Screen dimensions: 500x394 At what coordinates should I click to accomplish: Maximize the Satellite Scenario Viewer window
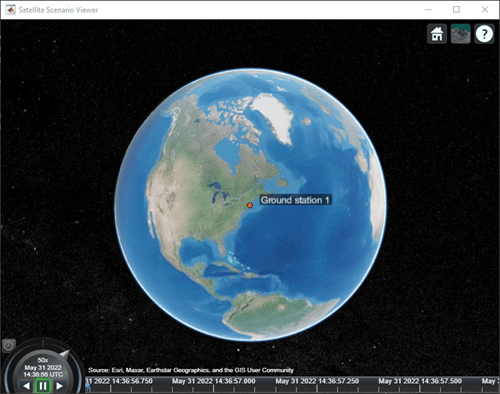456,10
